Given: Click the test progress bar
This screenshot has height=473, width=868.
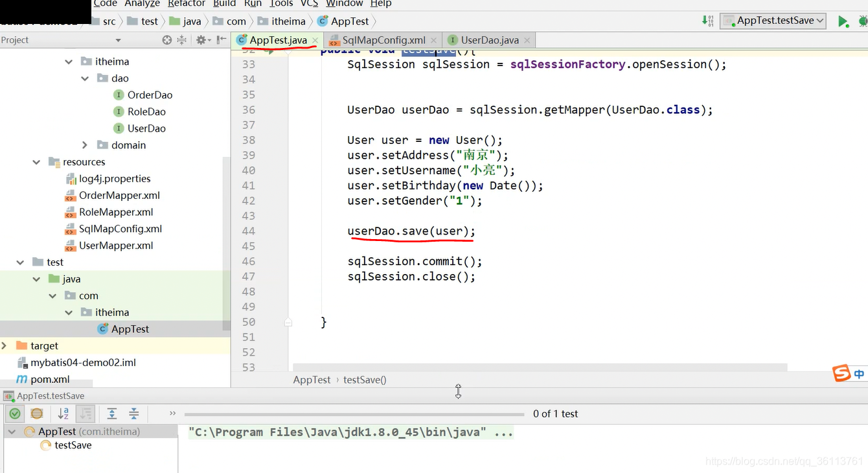Looking at the screenshot, I should pyautogui.click(x=354, y=414).
